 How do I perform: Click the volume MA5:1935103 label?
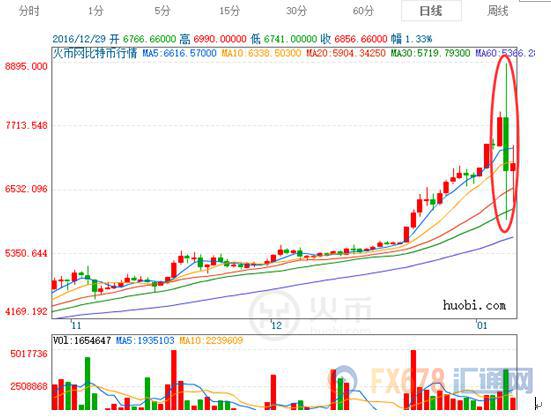pos(145,340)
